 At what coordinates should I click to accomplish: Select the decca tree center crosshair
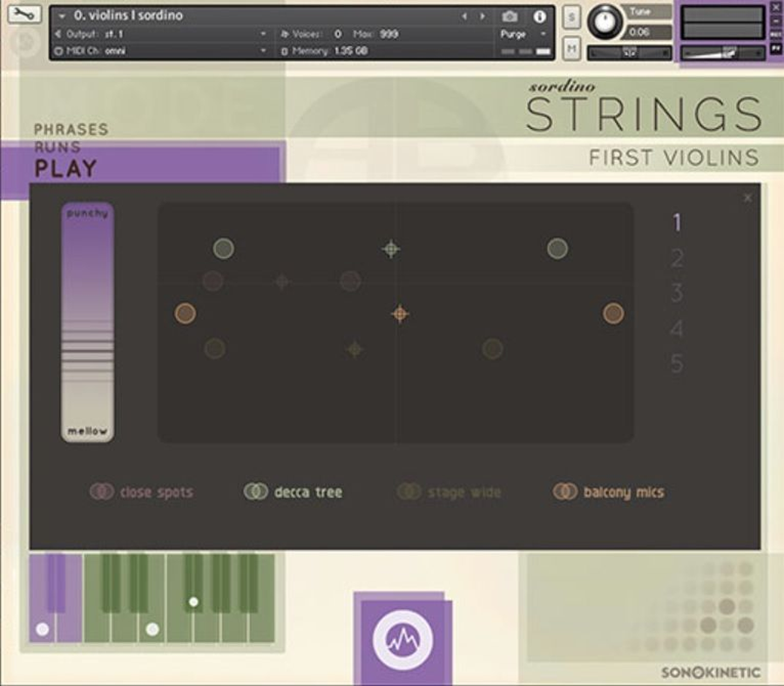tap(391, 248)
